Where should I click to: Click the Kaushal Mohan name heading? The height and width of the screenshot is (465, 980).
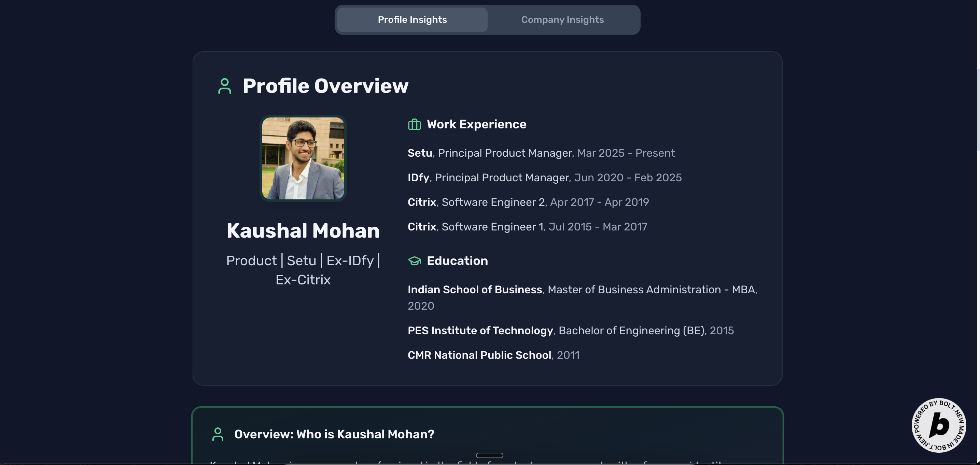pos(303,231)
